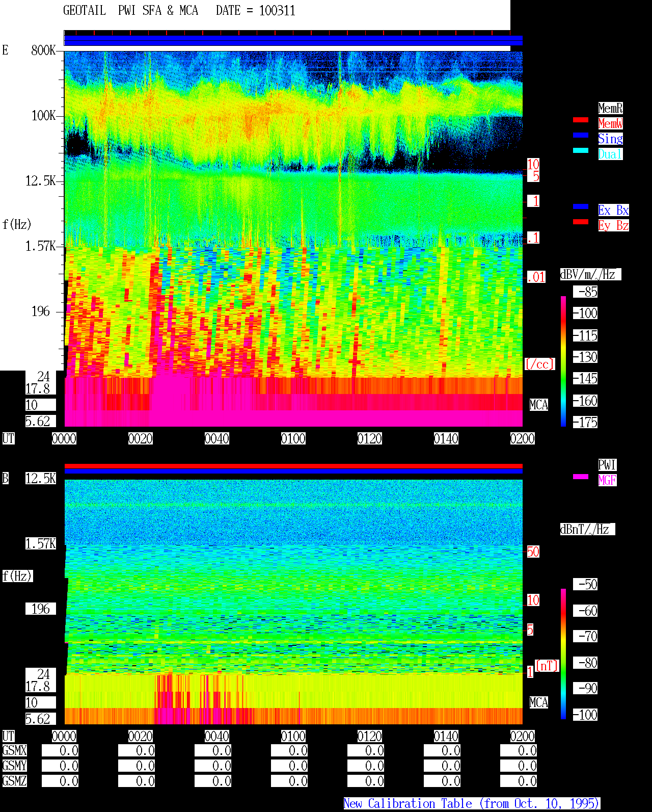Select the PWI legend label

click(607, 465)
